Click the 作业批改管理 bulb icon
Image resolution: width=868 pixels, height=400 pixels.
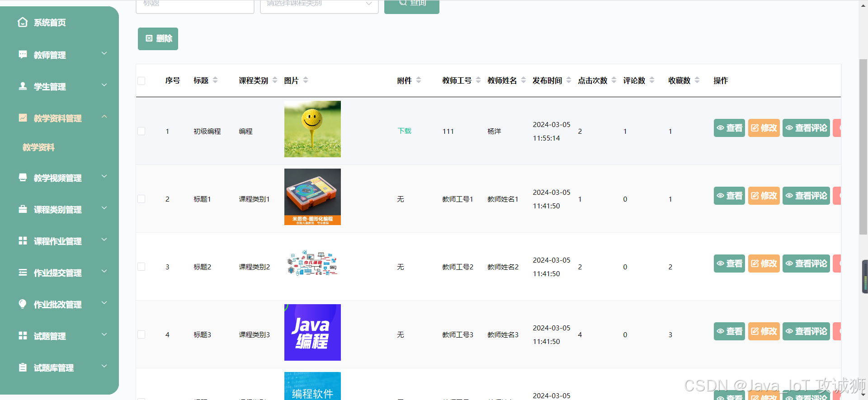(x=23, y=304)
